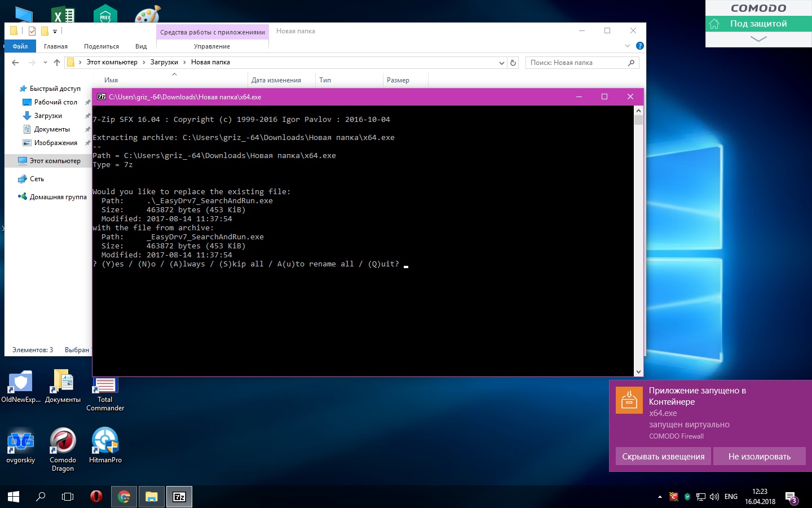812x508 pixels.
Task: Open the Файл ribbon tab
Action: coord(20,46)
